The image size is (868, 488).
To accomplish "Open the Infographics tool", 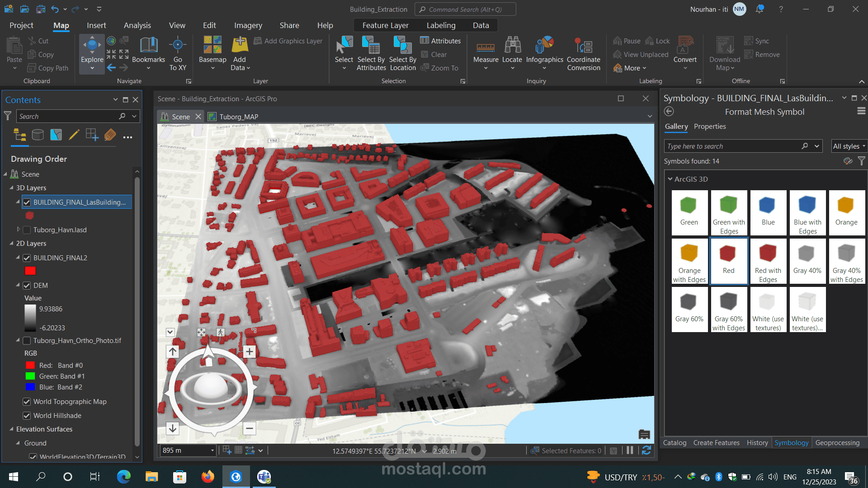I will [x=544, y=53].
